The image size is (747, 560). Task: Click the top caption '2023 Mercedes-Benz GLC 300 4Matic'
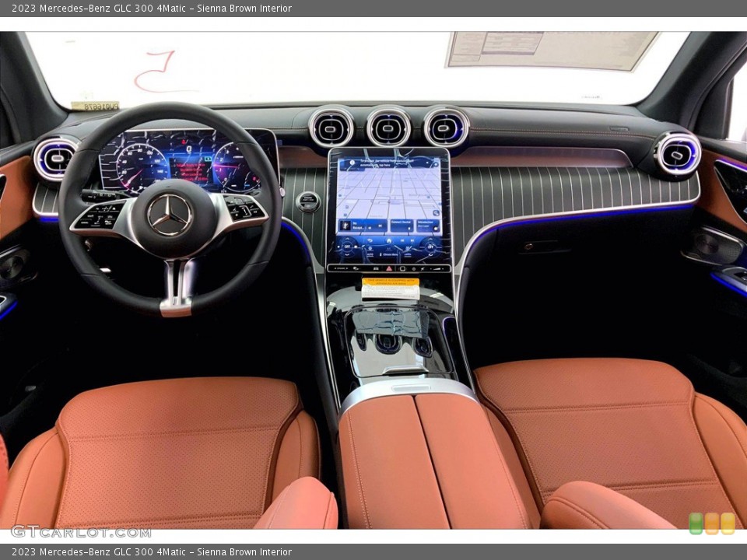[x=99, y=8]
